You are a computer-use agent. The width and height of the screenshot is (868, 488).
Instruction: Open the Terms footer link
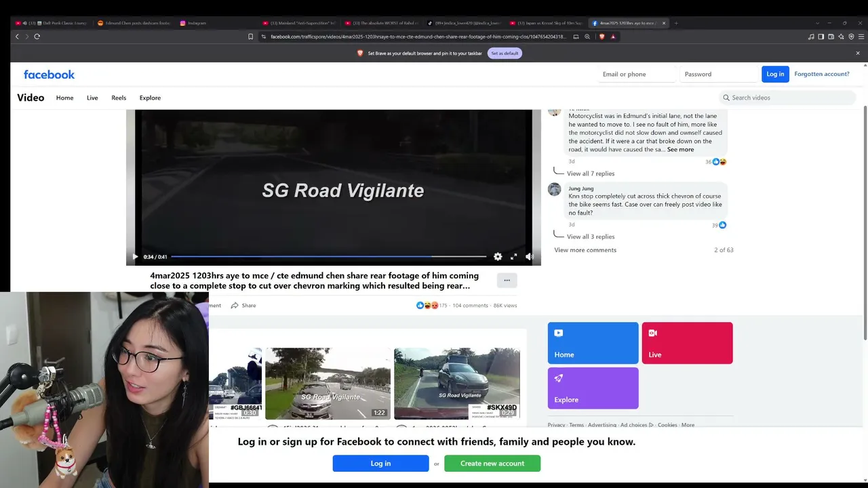[x=576, y=425]
